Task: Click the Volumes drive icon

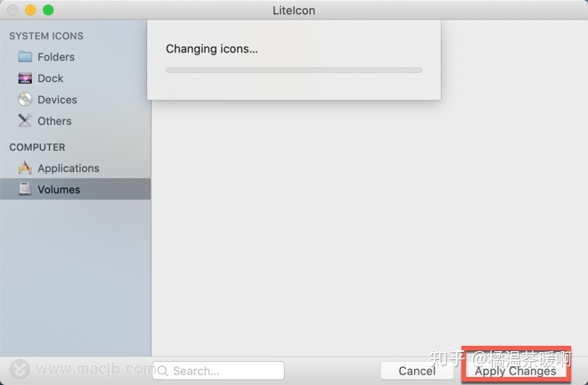Action: [25, 189]
